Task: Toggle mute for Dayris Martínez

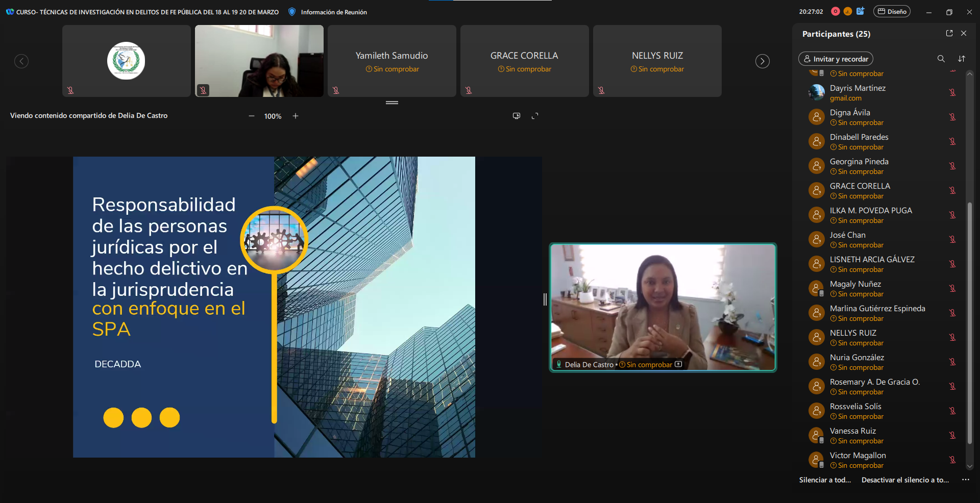Action: tap(952, 92)
